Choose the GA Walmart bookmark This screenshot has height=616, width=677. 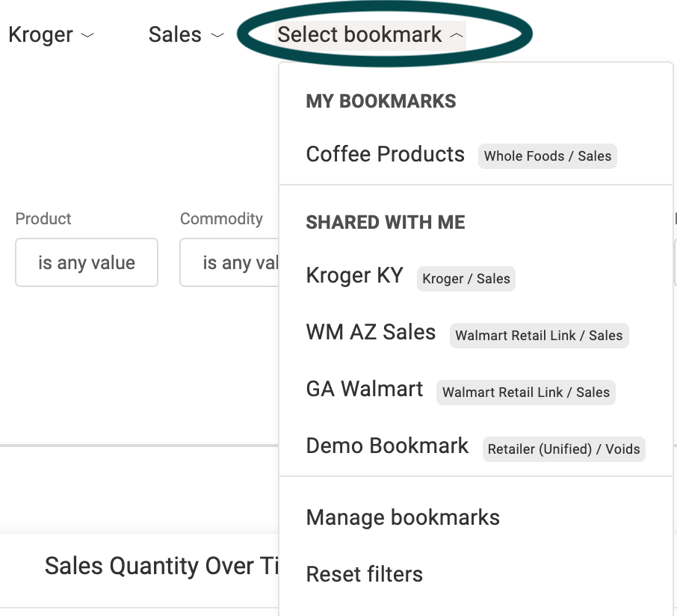coord(365,389)
